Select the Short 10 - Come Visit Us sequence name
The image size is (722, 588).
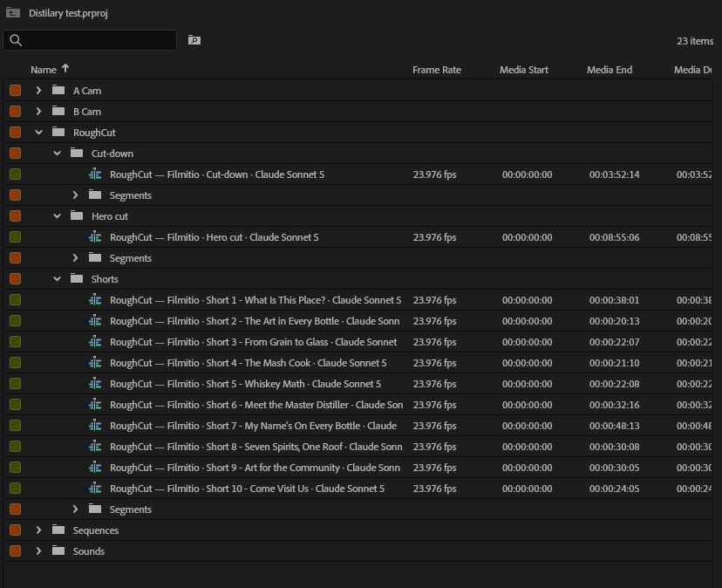pos(247,488)
